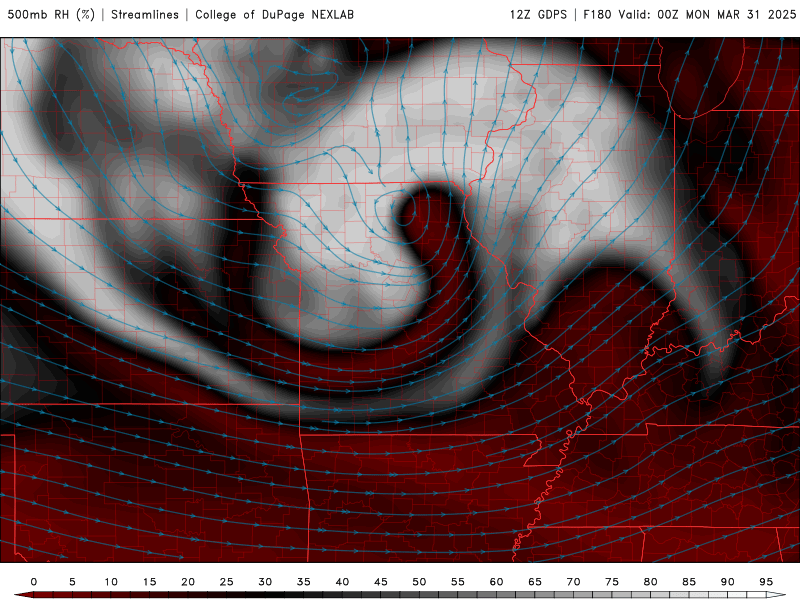Viewport: 800px width, 600px height.
Task: Click the 'F180' forecast hour text
Action: pyautogui.click(x=597, y=14)
